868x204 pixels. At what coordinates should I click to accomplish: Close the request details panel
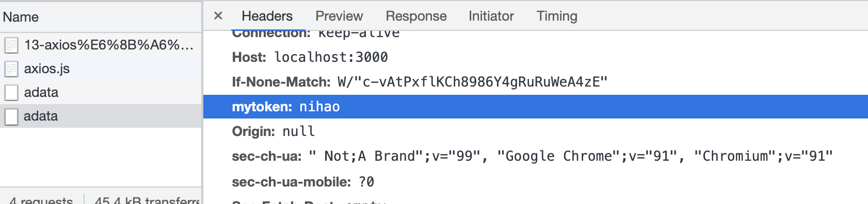pos(218,16)
